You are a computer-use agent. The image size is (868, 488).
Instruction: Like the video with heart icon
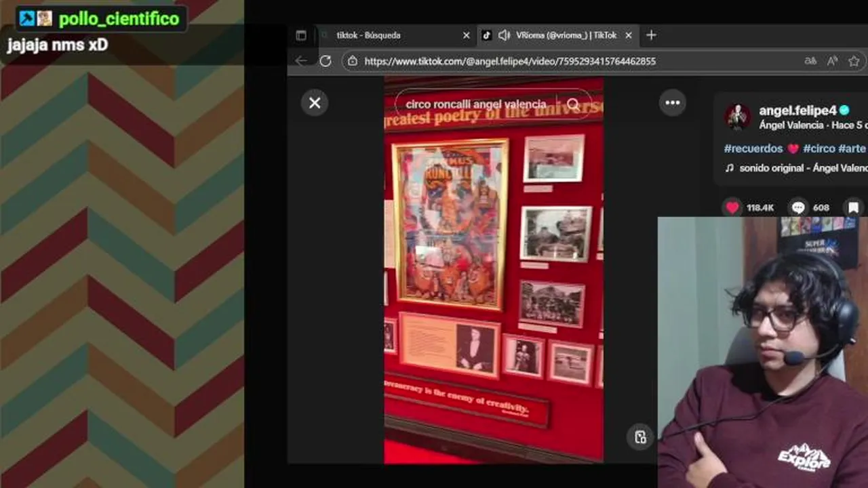pos(732,207)
